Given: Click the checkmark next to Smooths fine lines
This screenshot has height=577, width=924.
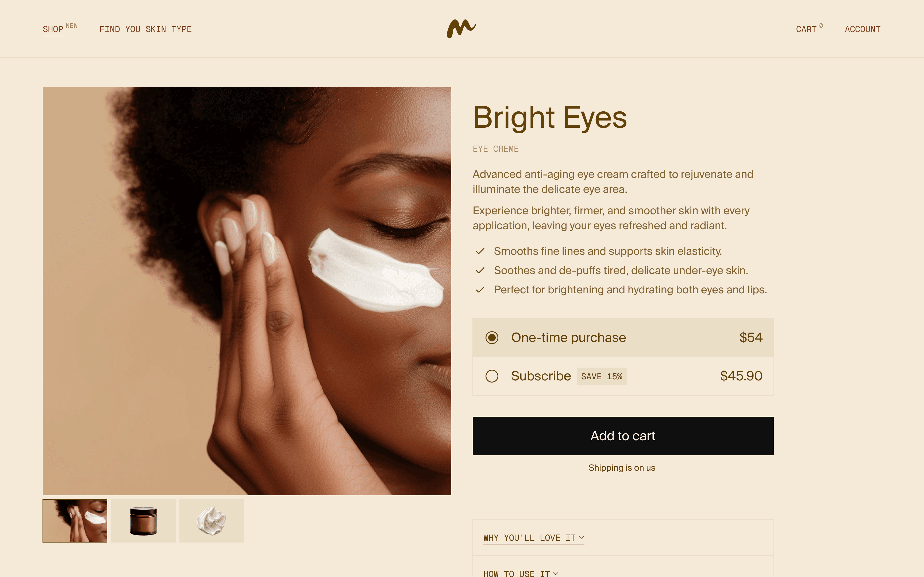Looking at the screenshot, I should tap(480, 251).
